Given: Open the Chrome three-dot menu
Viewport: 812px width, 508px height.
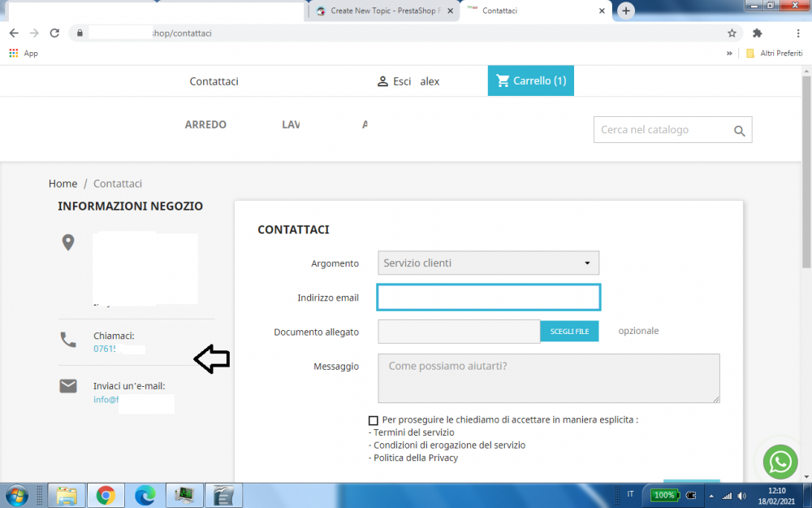Looking at the screenshot, I should click(798, 33).
